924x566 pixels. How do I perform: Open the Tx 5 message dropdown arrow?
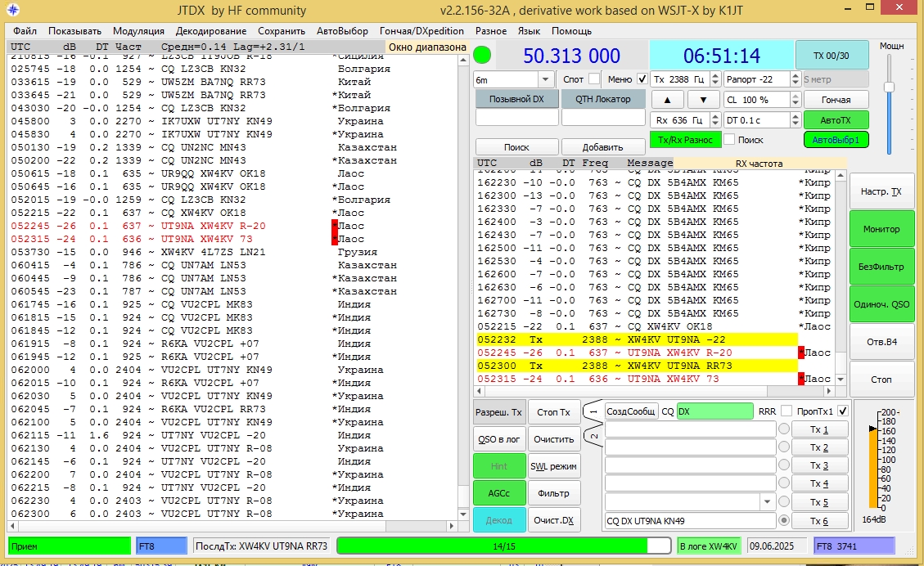pyautogui.click(x=767, y=502)
